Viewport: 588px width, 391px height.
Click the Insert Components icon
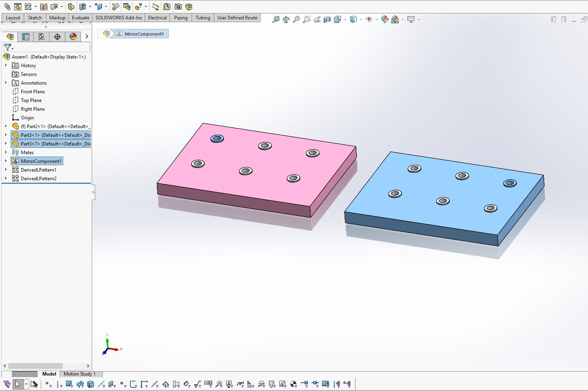pos(17,7)
